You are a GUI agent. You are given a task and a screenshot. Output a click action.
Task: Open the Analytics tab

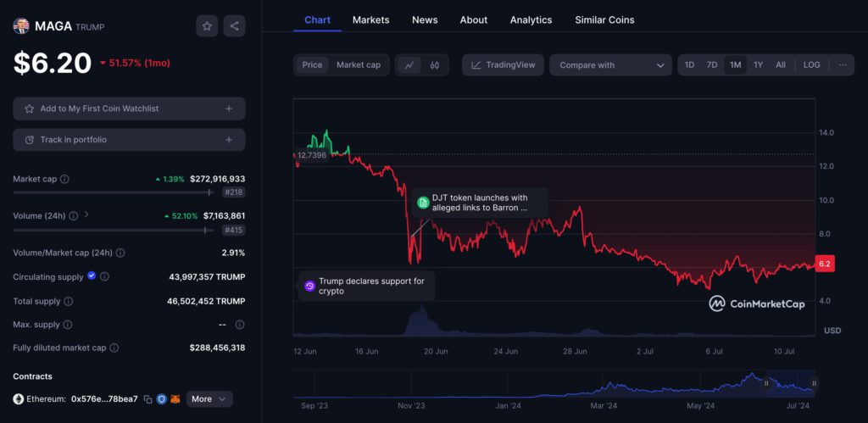(531, 20)
